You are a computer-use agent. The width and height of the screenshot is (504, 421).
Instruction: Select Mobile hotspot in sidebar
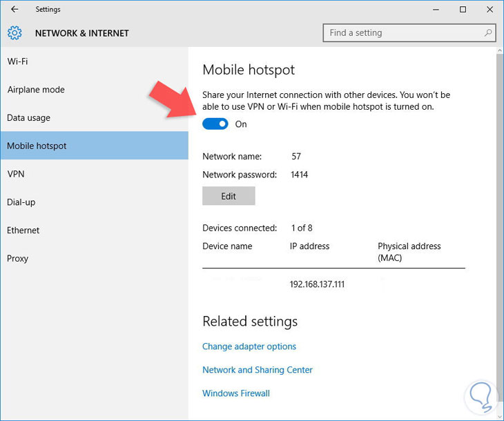[x=94, y=146]
